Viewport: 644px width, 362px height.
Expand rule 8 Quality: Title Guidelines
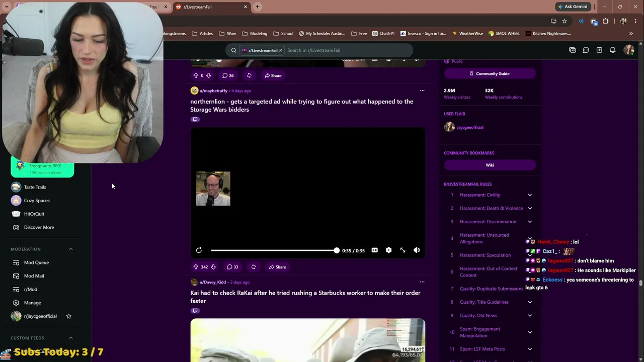[x=530, y=302]
